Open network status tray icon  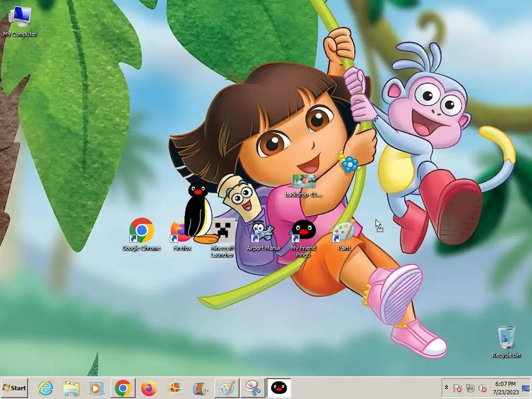tap(470, 388)
